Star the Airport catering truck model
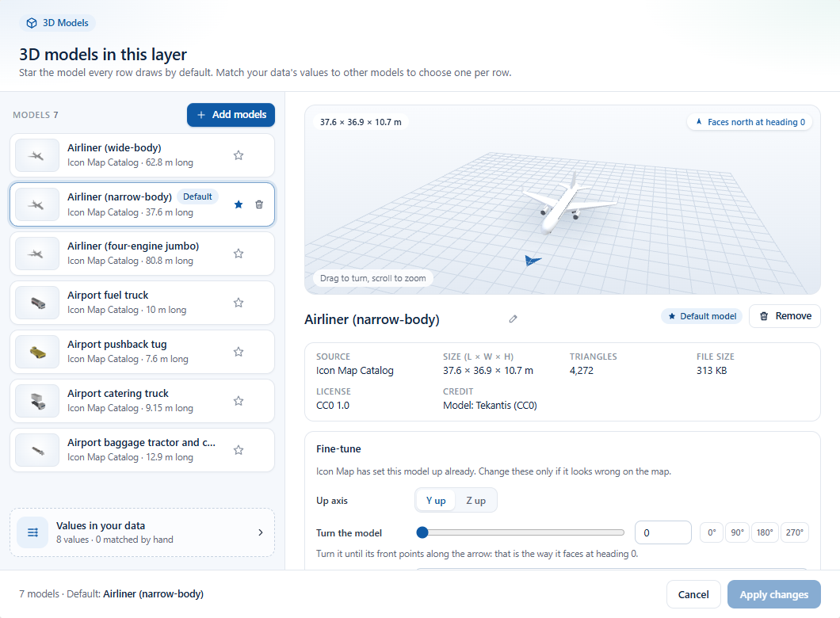 pyautogui.click(x=239, y=401)
